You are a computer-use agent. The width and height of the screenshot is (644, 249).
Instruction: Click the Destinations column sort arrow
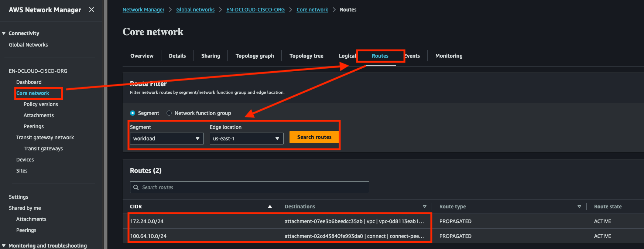click(425, 207)
